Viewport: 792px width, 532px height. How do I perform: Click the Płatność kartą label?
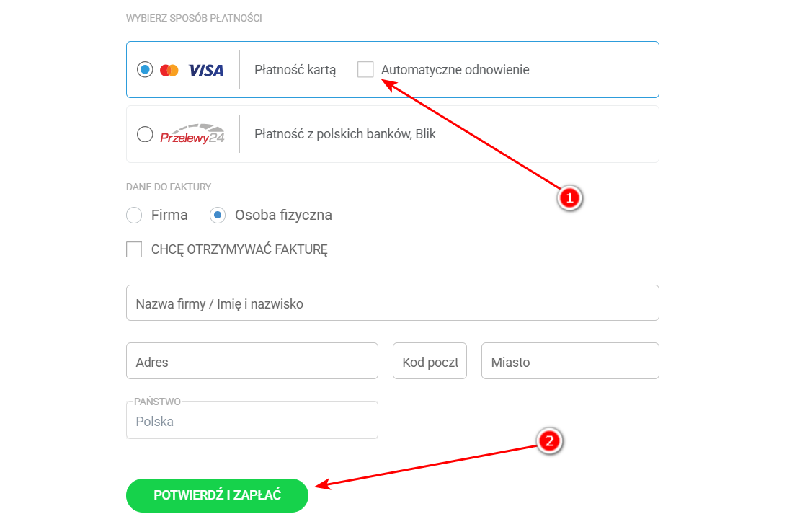(x=295, y=70)
